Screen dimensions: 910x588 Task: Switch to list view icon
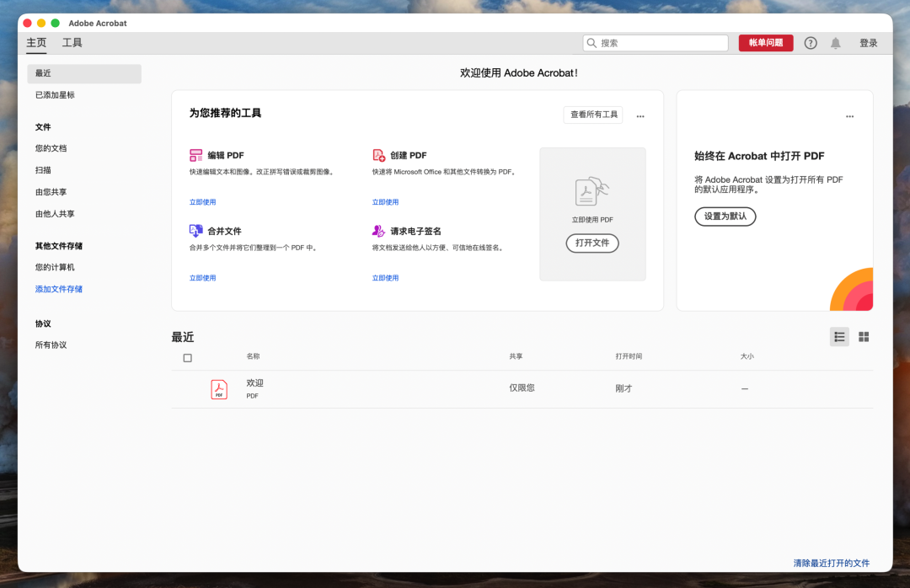point(839,337)
